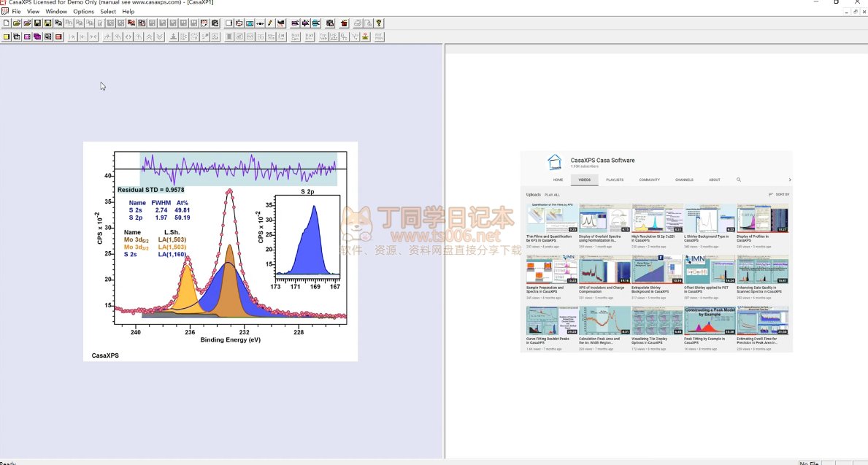Click the CHANNELS tab in the YouTube channel image
Image resolution: width=868 pixels, height=465 pixels.
tap(684, 180)
